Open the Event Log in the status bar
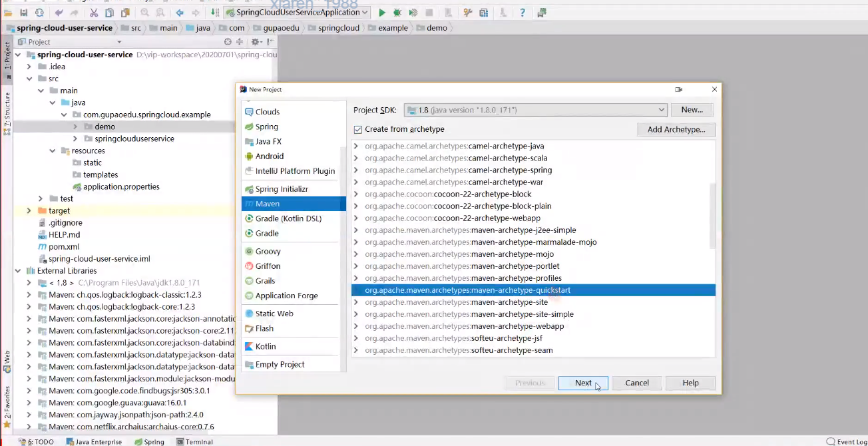This screenshot has height=446, width=868. pyautogui.click(x=847, y=441)
